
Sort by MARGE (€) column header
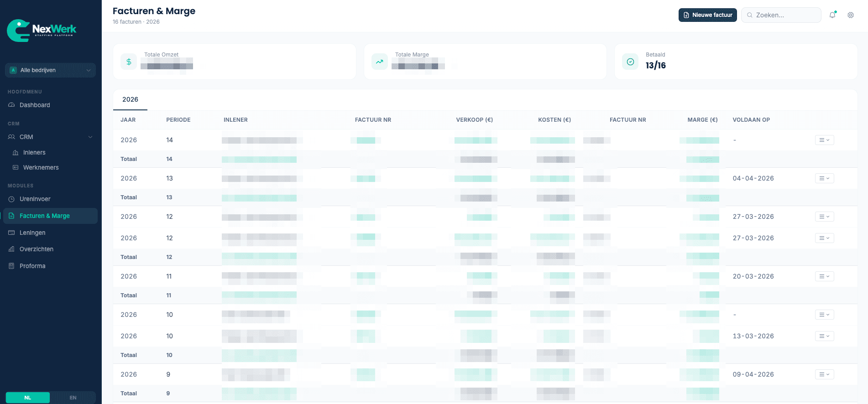702,120
